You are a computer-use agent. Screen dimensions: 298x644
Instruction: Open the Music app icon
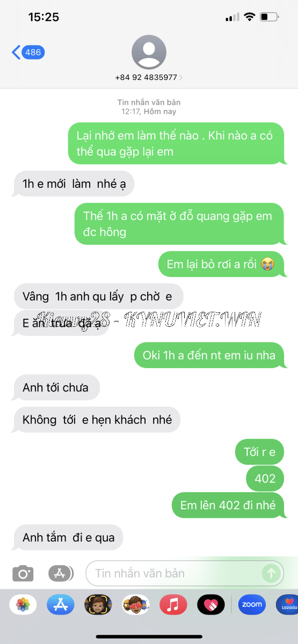173,605
